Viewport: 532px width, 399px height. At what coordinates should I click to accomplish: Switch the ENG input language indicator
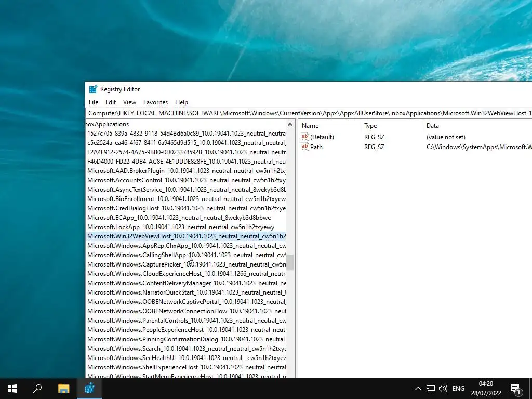click(x=458, y=389)
